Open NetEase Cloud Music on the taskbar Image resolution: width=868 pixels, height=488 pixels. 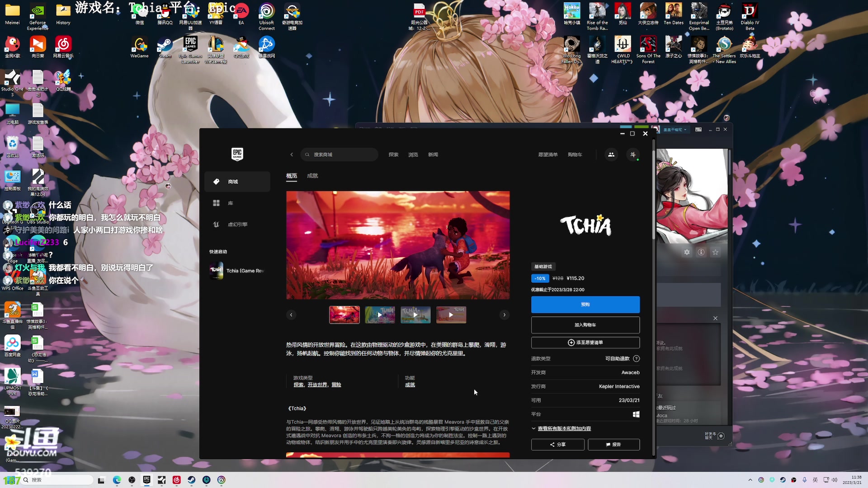[x=177, y=480]
